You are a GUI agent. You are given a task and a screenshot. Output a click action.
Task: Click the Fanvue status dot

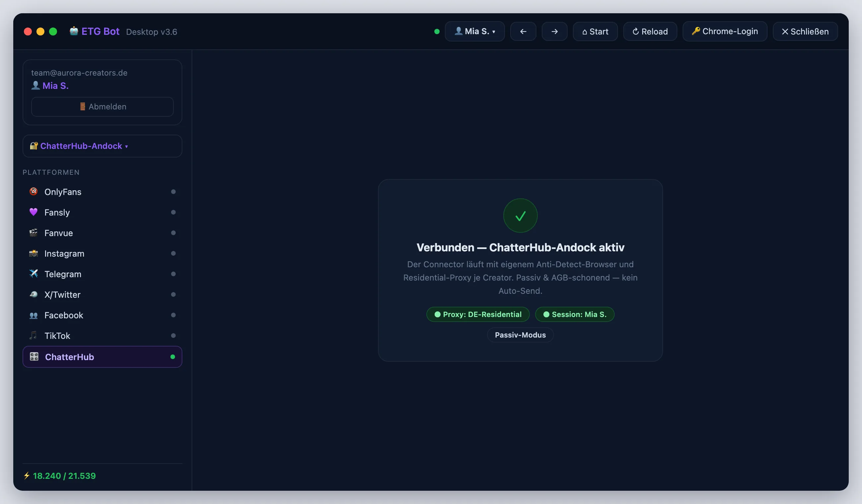[173, 233]
